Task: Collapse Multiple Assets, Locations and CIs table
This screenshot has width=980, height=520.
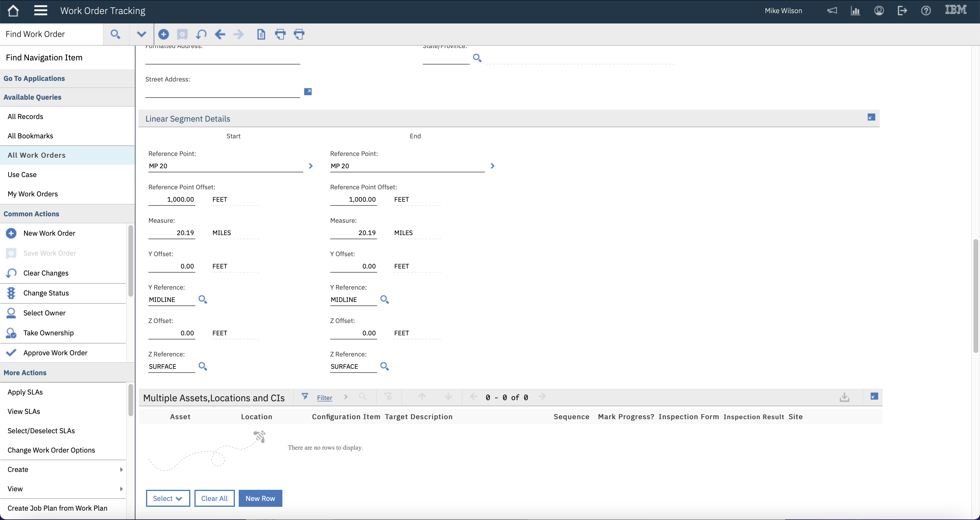Action: coord(874,396)
